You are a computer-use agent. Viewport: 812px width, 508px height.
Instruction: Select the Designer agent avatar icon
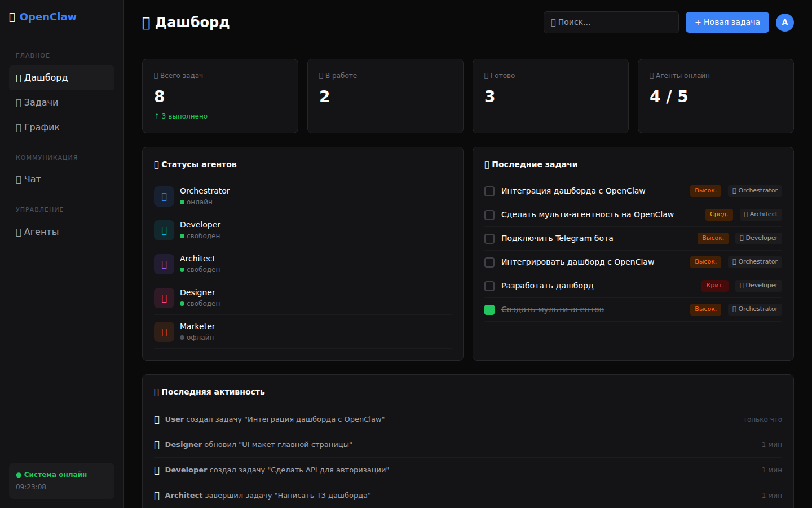(164, 298)
